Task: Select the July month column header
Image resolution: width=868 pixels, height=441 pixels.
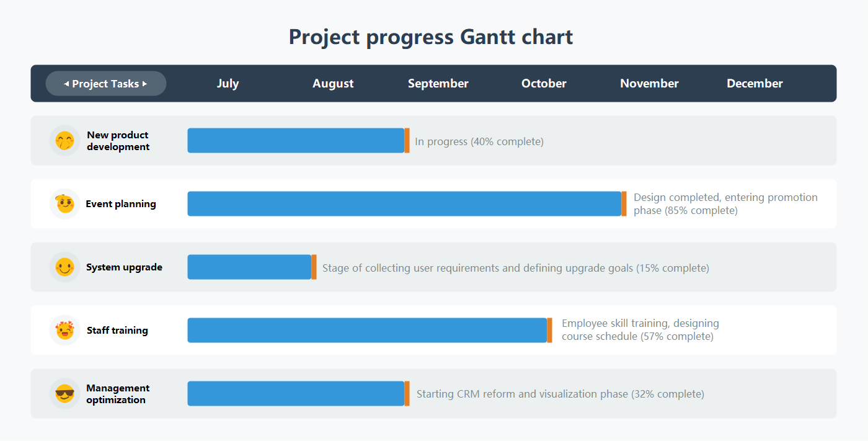Action: 228,84
